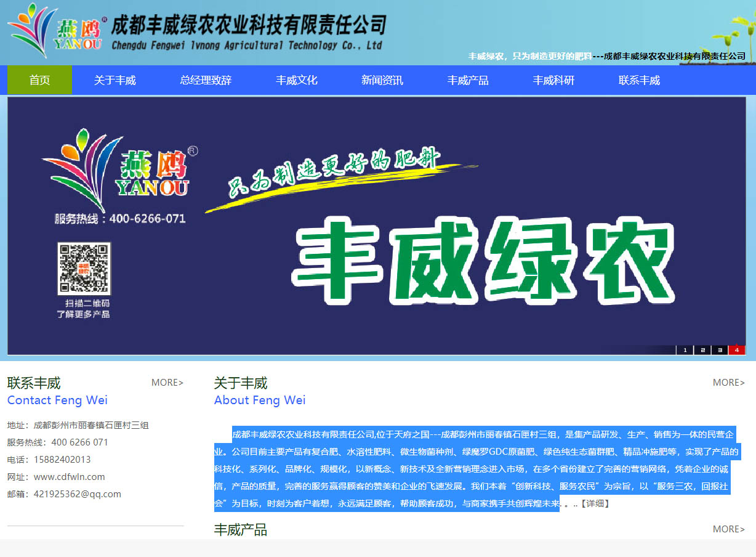Click the 扫描二维码 了解更多产品 caption
The height and width of the screenshot is (557, 756).
click(84, 309)
